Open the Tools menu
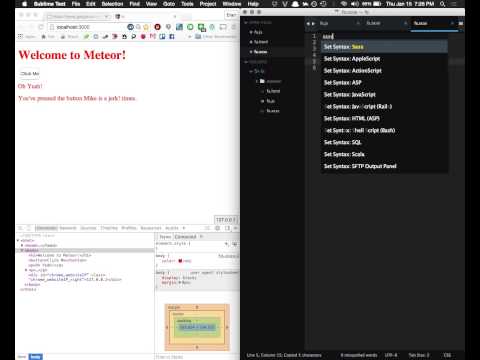Image resolution: width=480 pixels, height=360 pixels. (187, 4)
